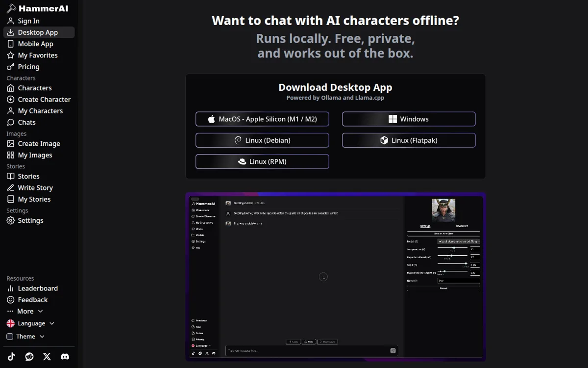Click the home icon next to Characters

pyautogui.click(x=11, y=88)
